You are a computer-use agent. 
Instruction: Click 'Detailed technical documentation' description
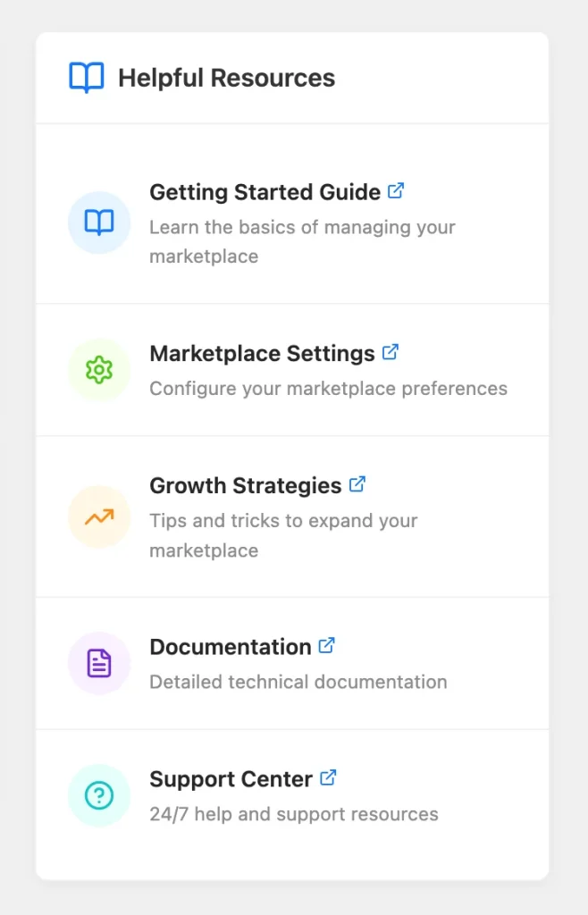pyautogui.click(x=298, y=682)
